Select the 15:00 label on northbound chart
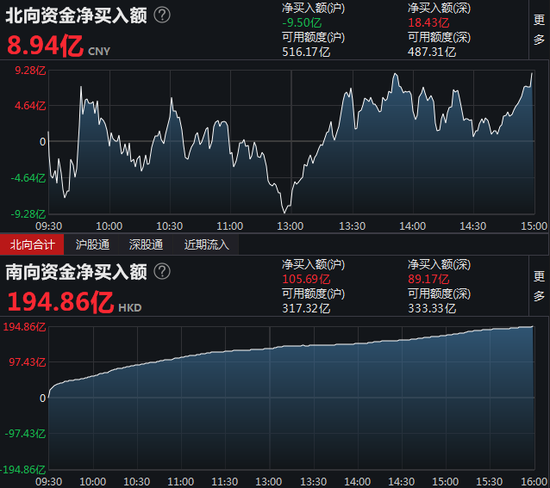Screen dimensions: 550x488 pyautogui.click(x=534, y=226)
